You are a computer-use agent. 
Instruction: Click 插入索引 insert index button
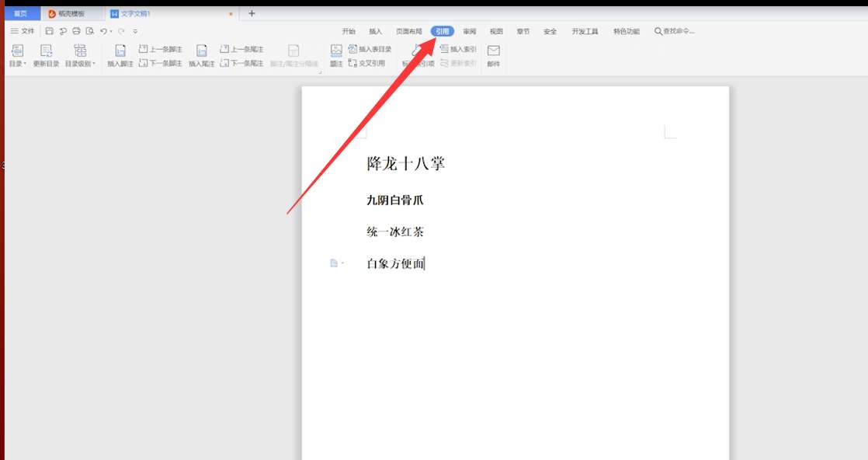pos(458,49)
